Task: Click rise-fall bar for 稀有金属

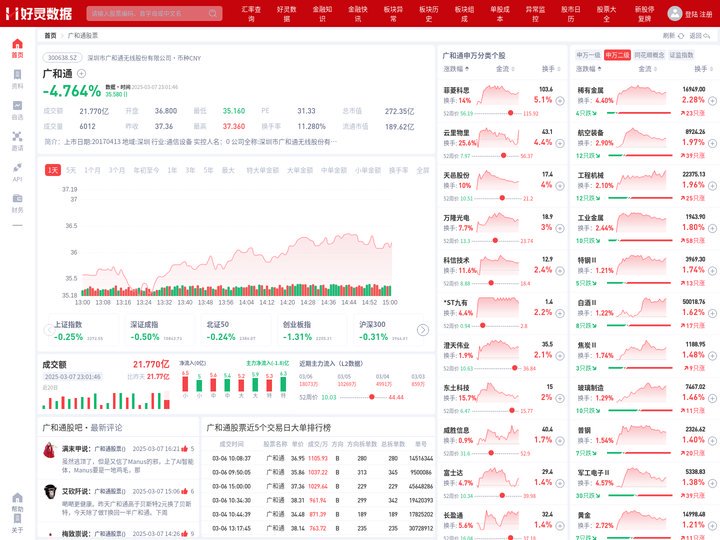Action: pos(639,113)
